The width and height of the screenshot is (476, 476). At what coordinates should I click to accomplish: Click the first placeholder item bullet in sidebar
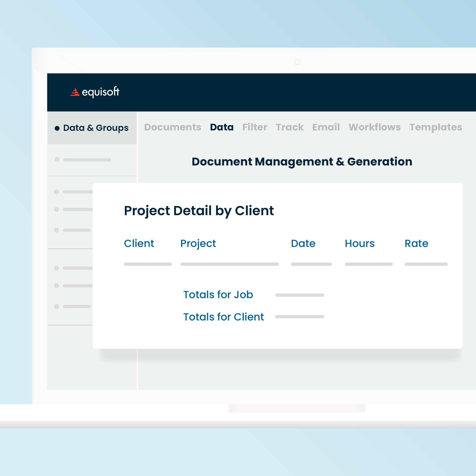point(57,160)
